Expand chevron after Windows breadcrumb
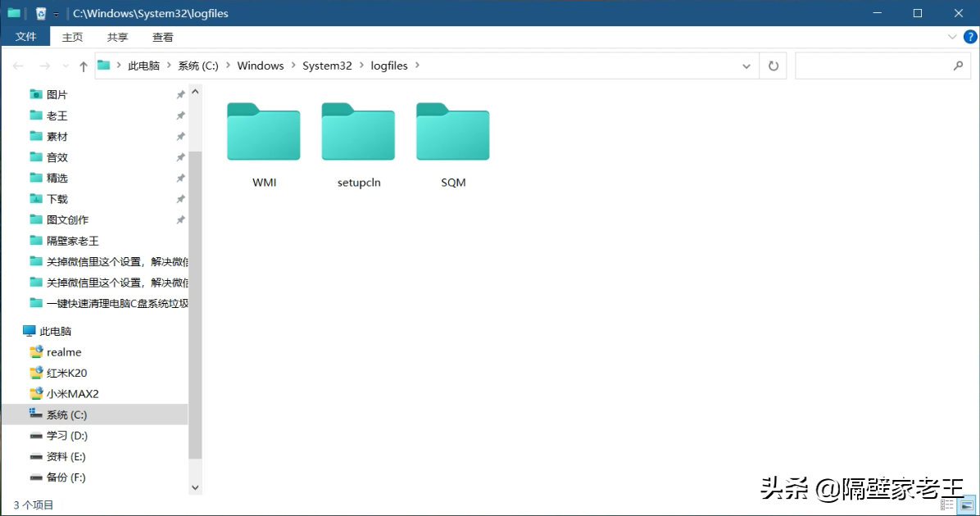Screen dimensions: 980x516 coord(293,65)
